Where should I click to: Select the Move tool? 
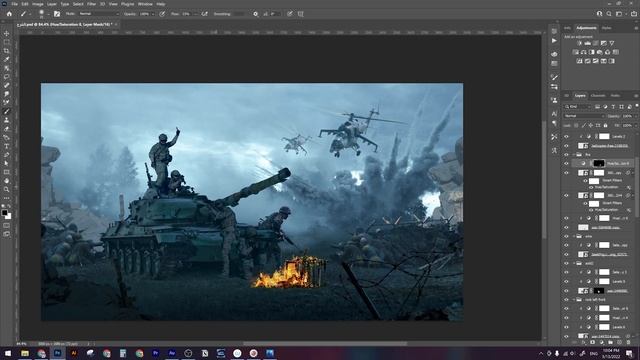(7, 33)
